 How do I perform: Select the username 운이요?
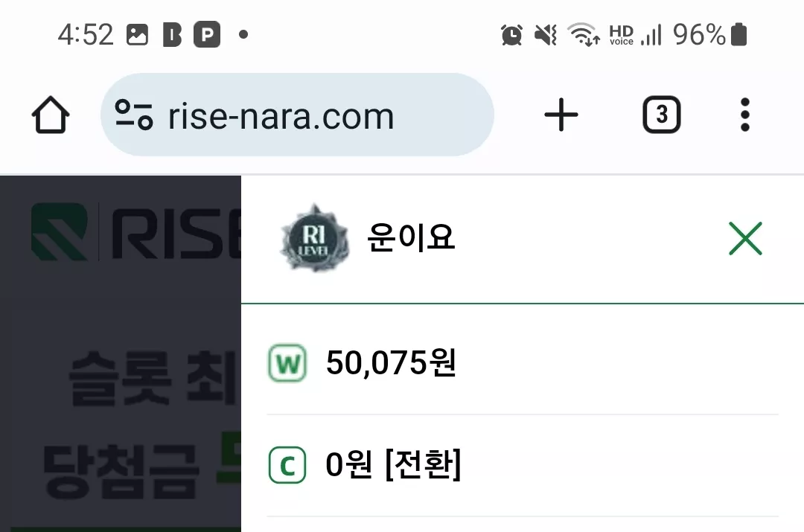[411, 238]
